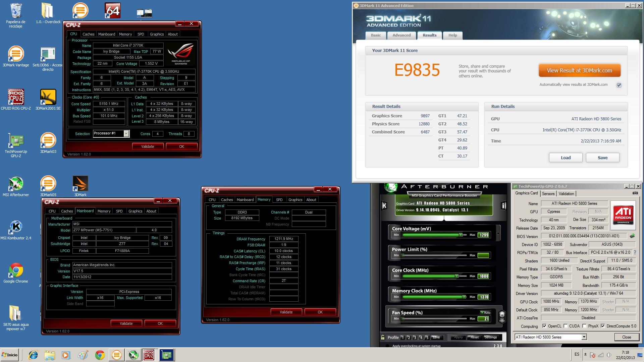644x362 pixels.
Task: Switch to the Advanced tab in 3DMark 11
Action: [x=401, y=35]
